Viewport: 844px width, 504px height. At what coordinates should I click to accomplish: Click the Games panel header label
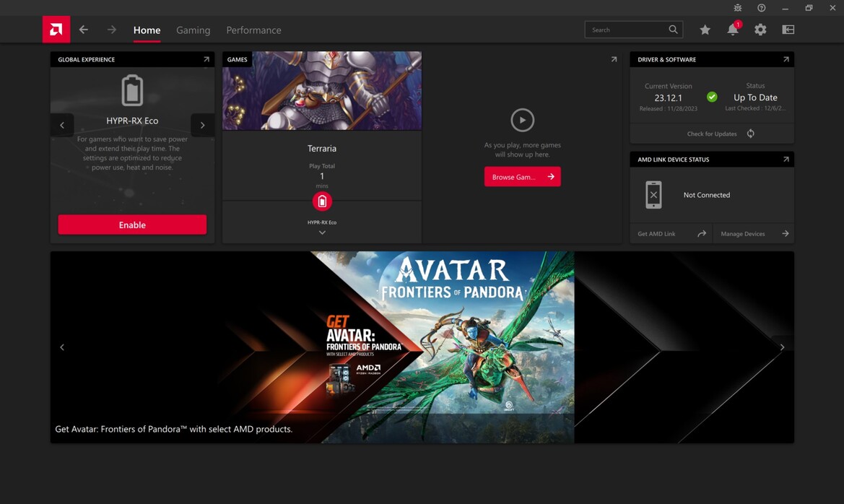point(238,59)
